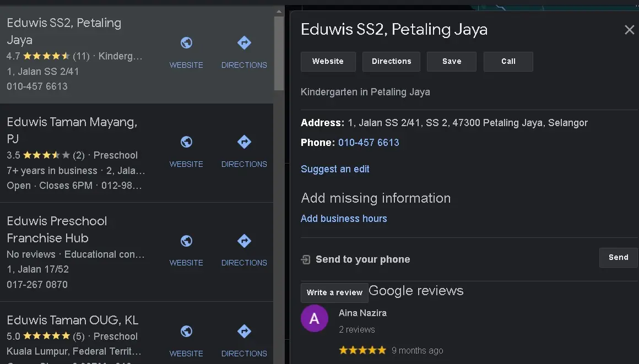Click the 5.0 star rating of Eduwis Taman OUG

click(x=46, y=336)
